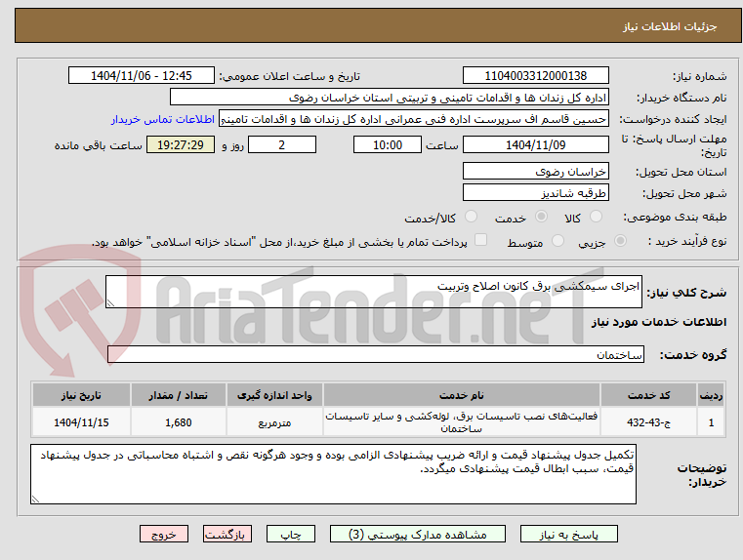
Task: Click row number 1 cell
Action: click(711, 422)
